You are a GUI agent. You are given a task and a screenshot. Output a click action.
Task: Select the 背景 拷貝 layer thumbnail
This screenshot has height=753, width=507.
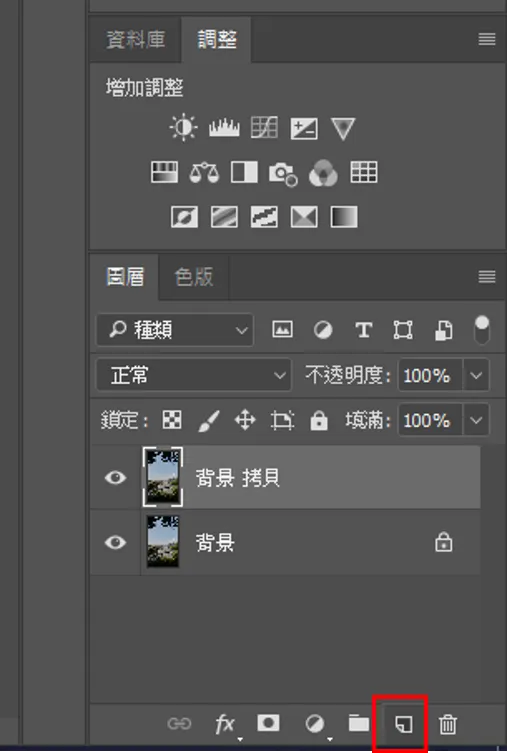[163, 477]
